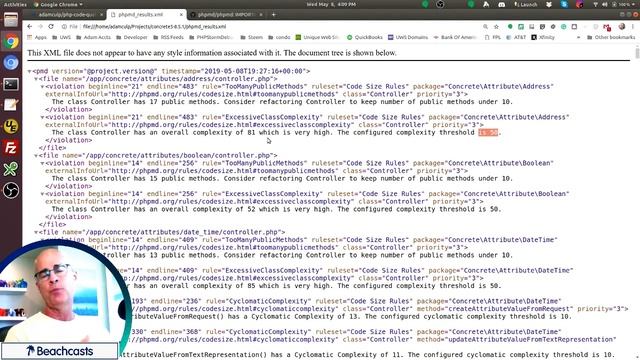
Task: Open the Bank Of America bookmark
Action: pyautogui.click(x=455, y=37)
